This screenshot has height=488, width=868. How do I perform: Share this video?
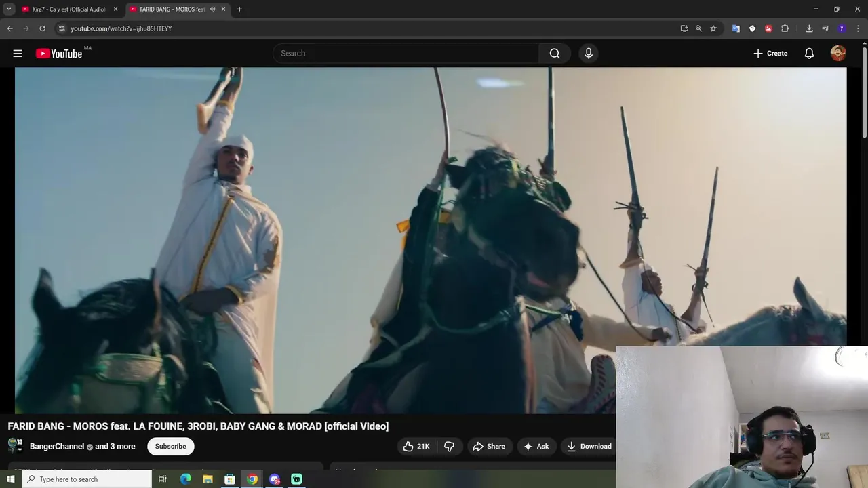489,446
